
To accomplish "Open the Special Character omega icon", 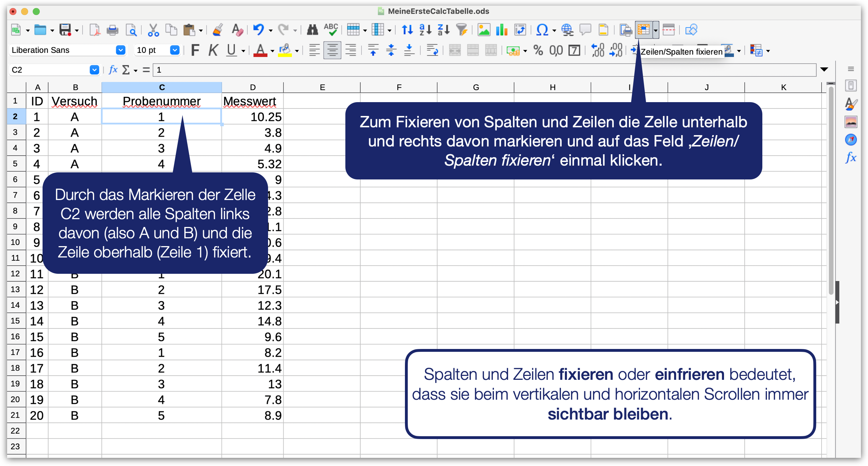I will [x=542, y=30].
